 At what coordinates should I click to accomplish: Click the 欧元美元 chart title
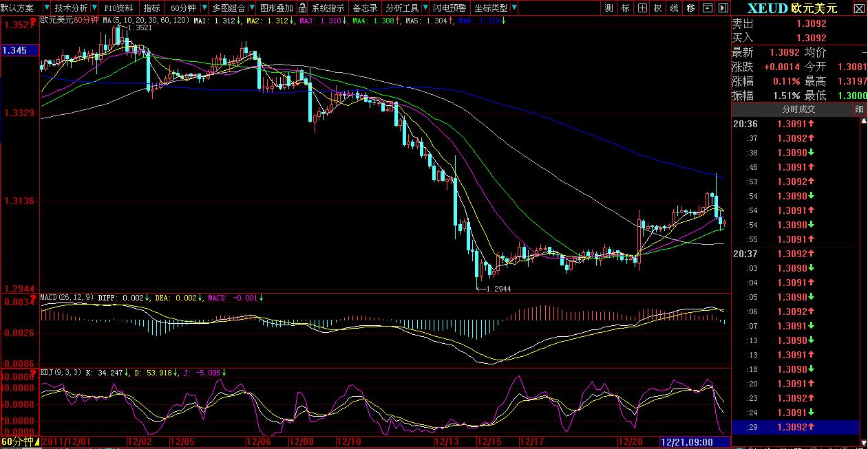tap(56, 21)
